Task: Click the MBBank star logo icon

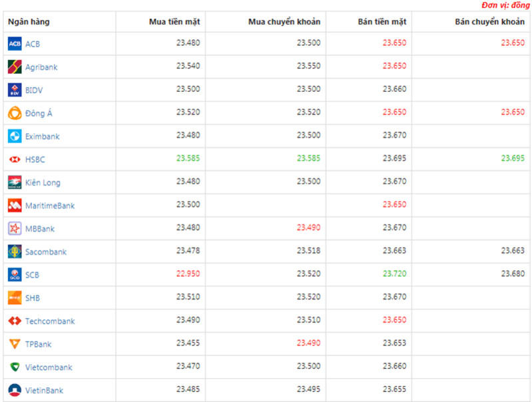Action: tap(15, 228)
